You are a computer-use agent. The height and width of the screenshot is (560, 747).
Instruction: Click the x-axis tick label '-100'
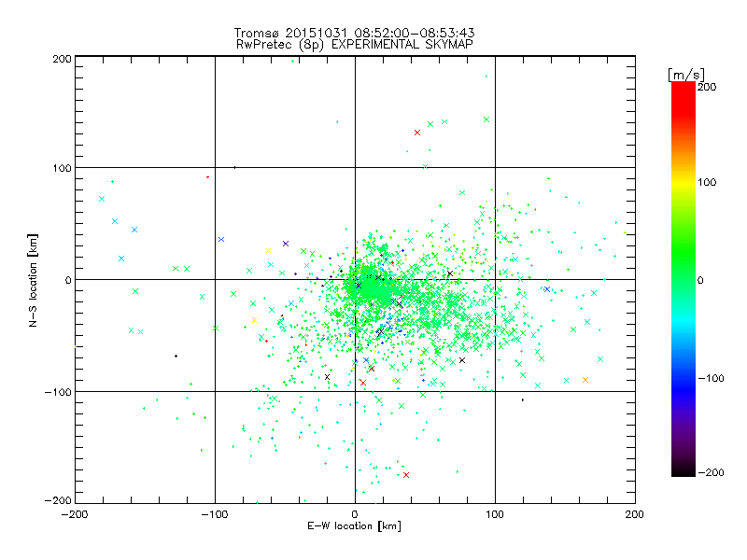(215, 514)
